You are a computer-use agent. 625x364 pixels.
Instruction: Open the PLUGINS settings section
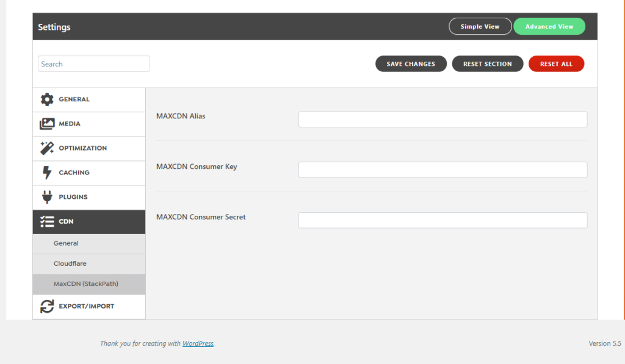tap(89, 197)
